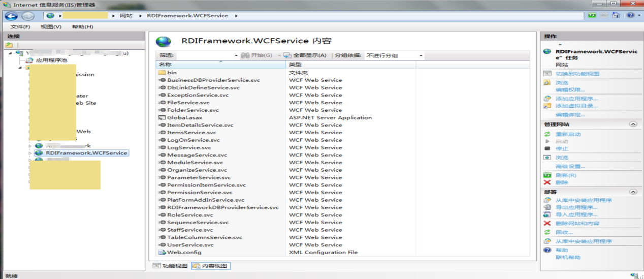The image size is (644, 279).
Task: Click the Global.asax file icon
Action: pos(162,117)
